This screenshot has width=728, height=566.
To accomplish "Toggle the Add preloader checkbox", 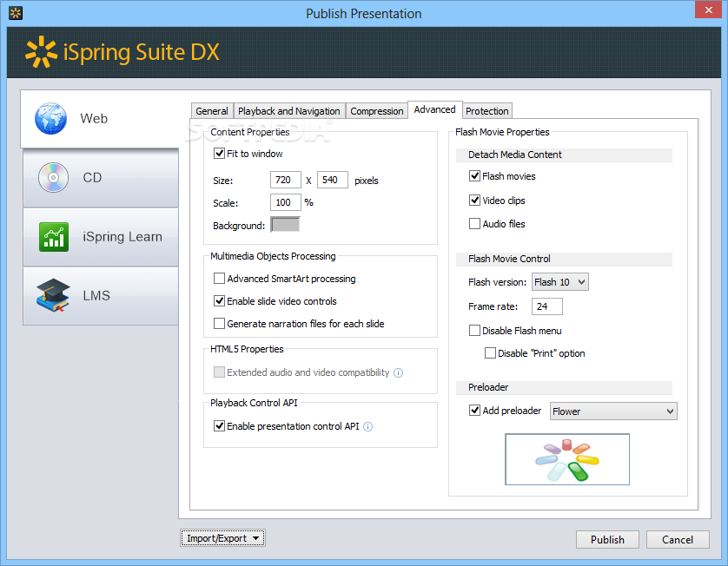I will 474,411.
